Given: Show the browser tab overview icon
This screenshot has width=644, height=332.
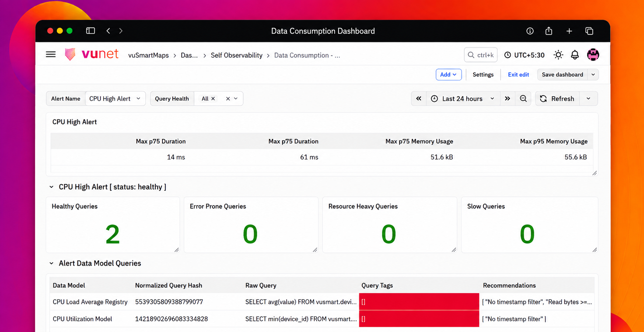Looking at the screenshot, I should click(x=589, y=31).
